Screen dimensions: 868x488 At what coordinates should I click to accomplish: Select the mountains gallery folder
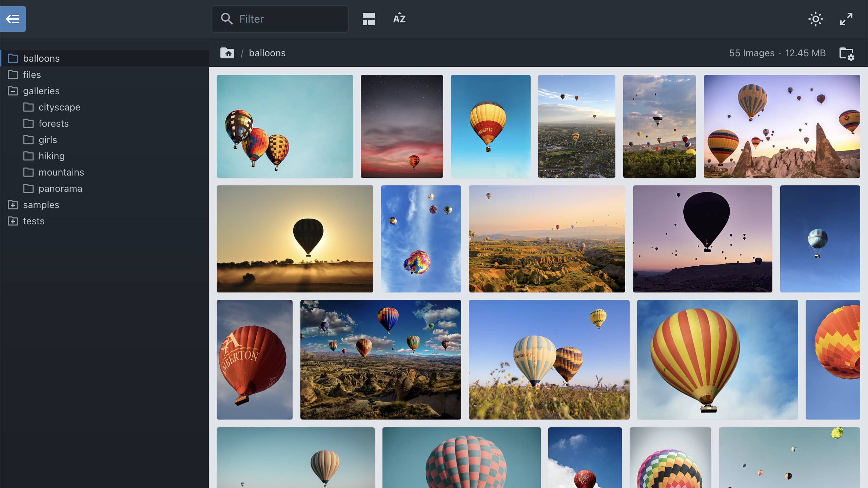pyautogui.click(x=61, y=172)
